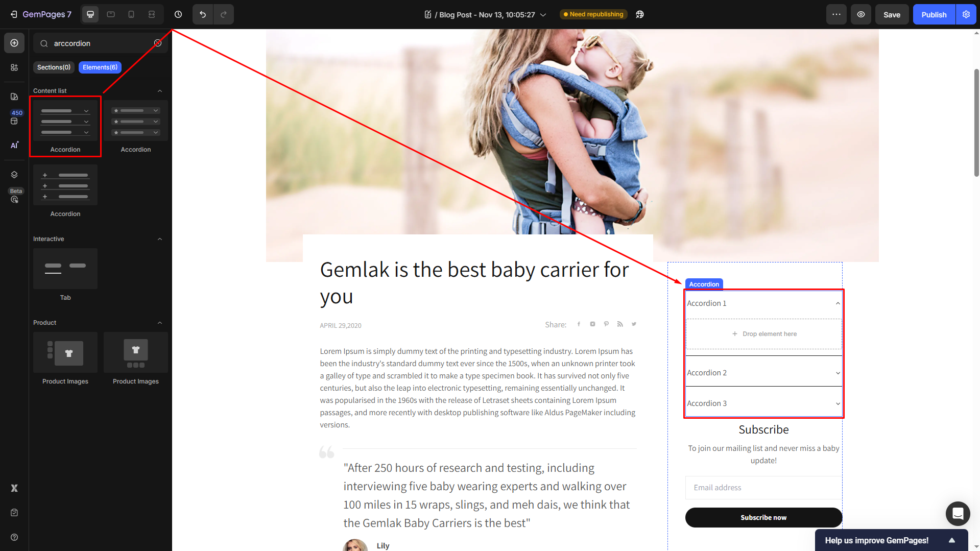This screenshot has width=980, height=551.
Task: Click the Subscribe now button
Action: pyautogui.click(x=763, y=517)
